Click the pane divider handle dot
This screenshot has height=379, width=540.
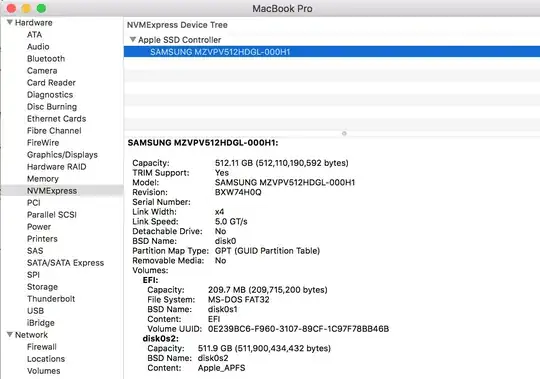(x=344, y=133)
